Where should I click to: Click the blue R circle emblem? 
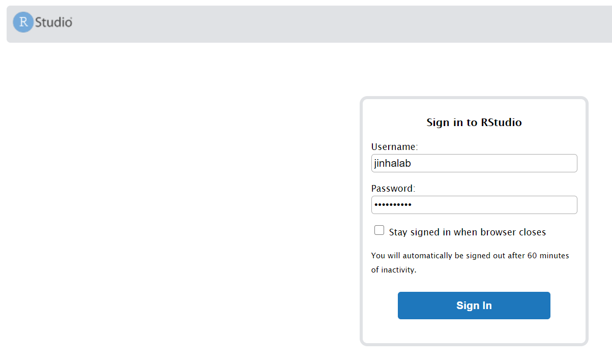tap(23, 22)
